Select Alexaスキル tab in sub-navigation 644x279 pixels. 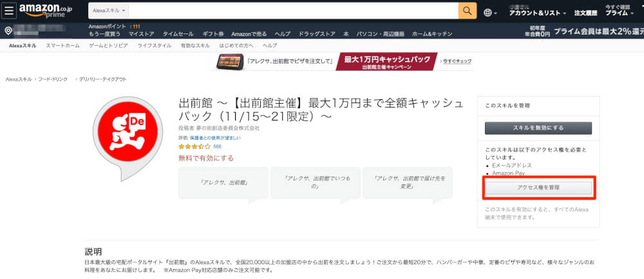[x=23, y=46]
